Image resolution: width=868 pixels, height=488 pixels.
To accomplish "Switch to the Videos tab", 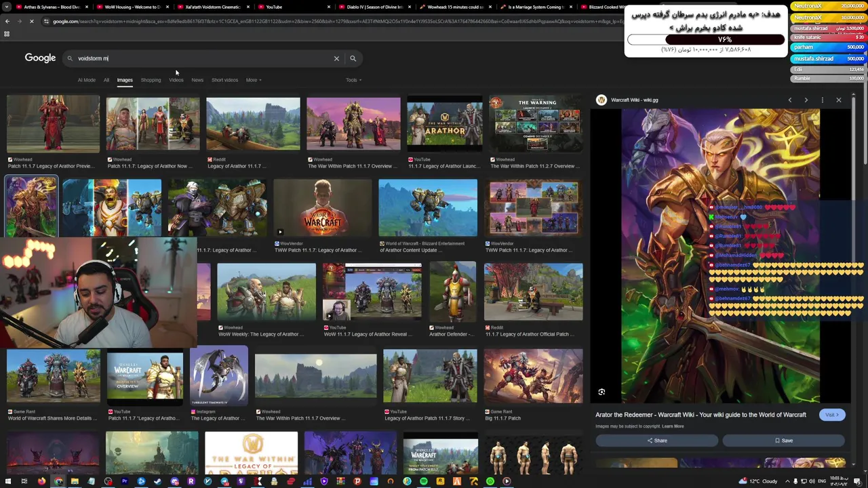I will coord(176,80).
